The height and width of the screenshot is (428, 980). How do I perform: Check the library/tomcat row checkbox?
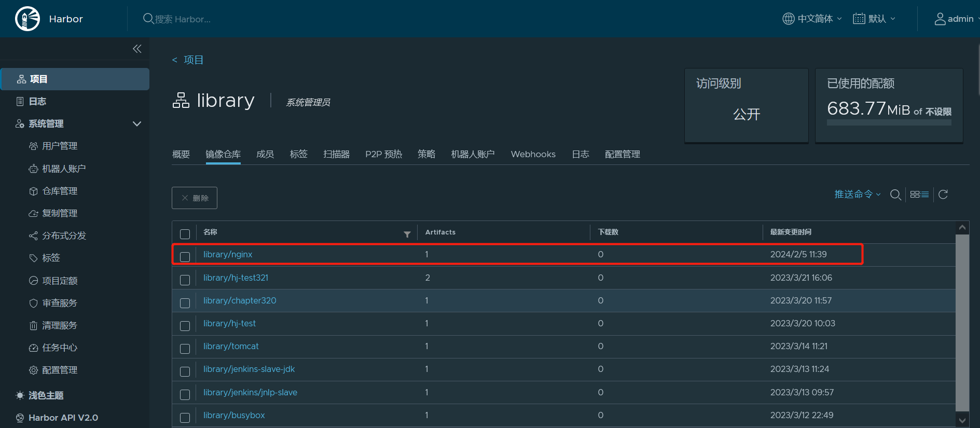pyautogui.click(x=185, y=348)
